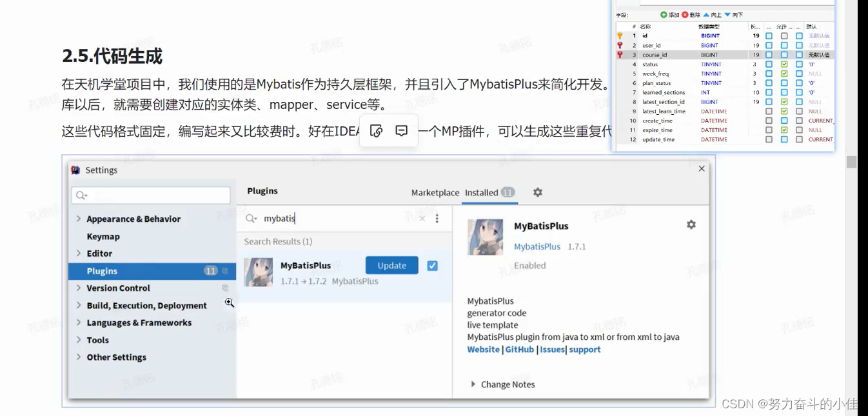Click the IntelliJ logo in Settings title bar
Image resolution: width=868 pixels, height=416 pixels.
click(75, 170)
